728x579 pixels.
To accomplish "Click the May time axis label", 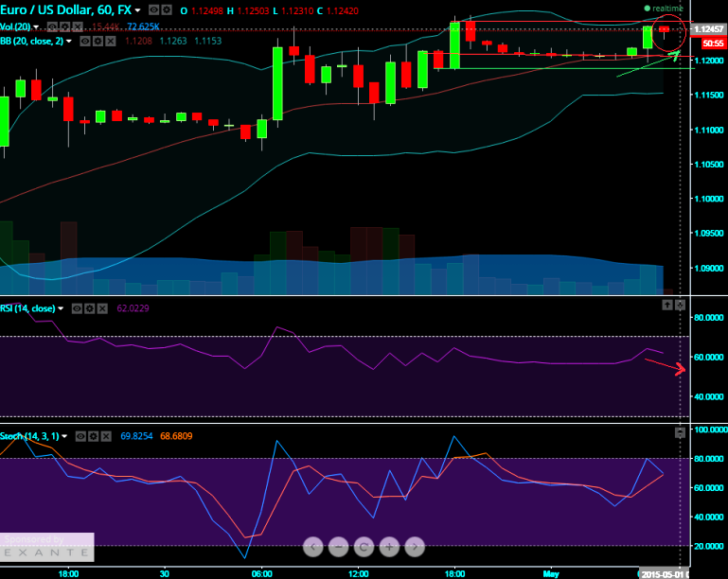I will [x=551, y=574].
